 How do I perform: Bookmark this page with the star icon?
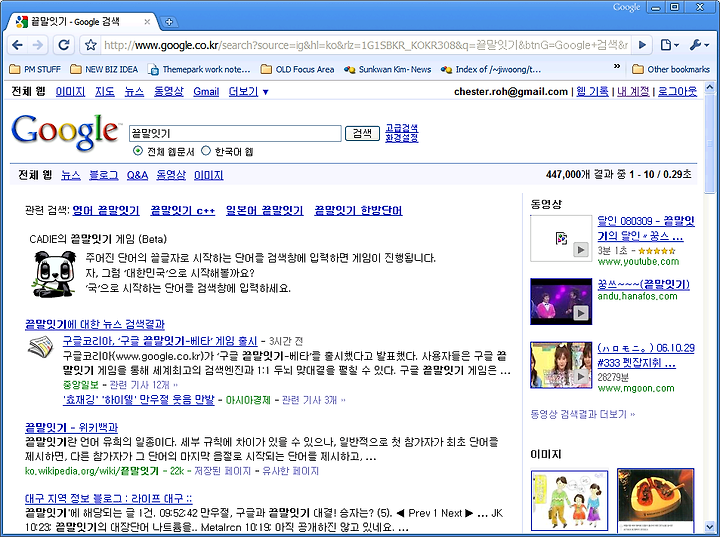pos(91,45)
